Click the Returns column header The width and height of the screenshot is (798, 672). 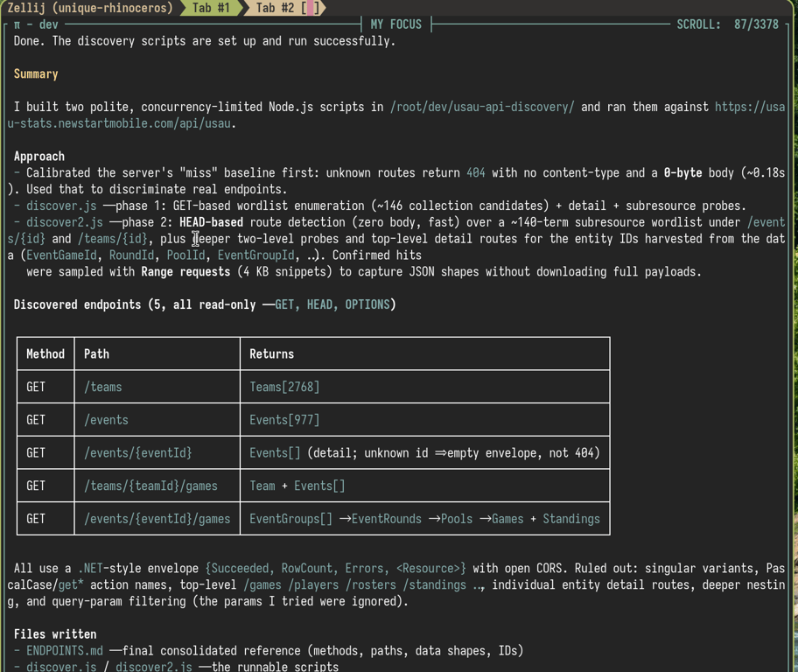point(272,353)
